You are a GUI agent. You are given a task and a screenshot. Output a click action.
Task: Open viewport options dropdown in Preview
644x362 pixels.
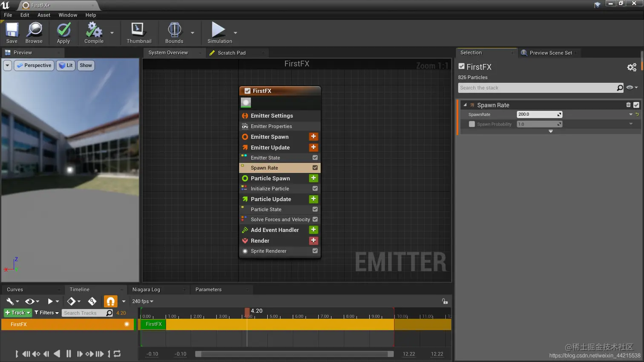(7, 66)
